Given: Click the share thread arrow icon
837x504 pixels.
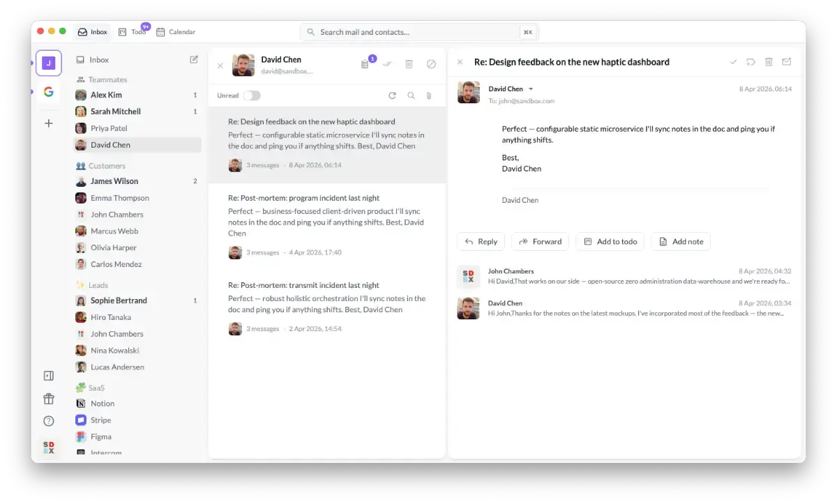Looking at the screenshot, I should [x=751, y=62].
